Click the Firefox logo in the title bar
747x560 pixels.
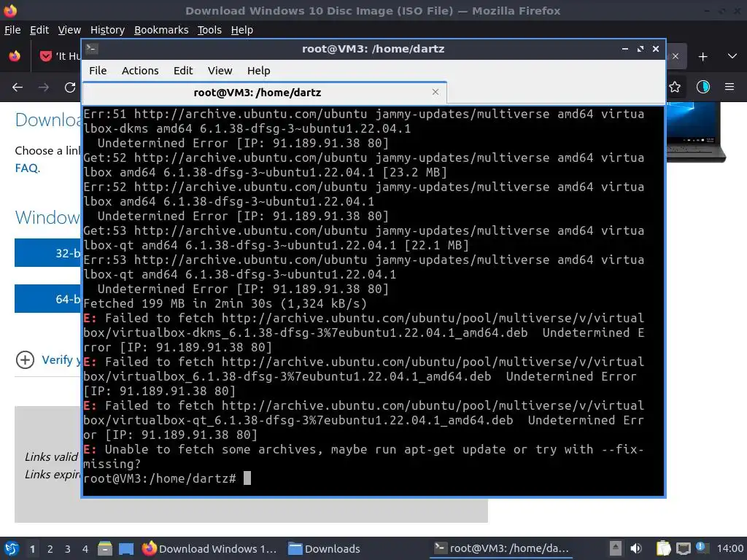[10, 10]
